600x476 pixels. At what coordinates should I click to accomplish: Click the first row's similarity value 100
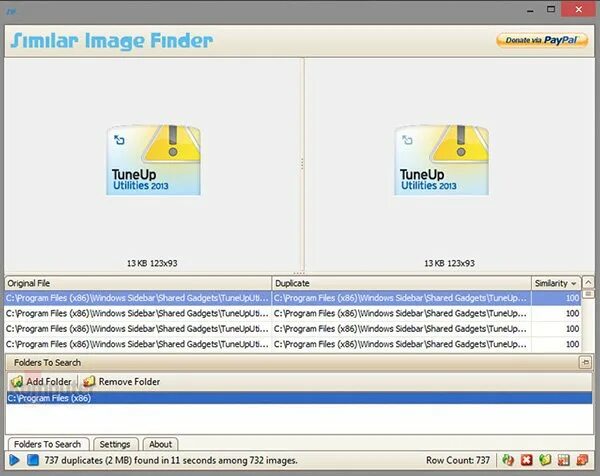(572, 298)
